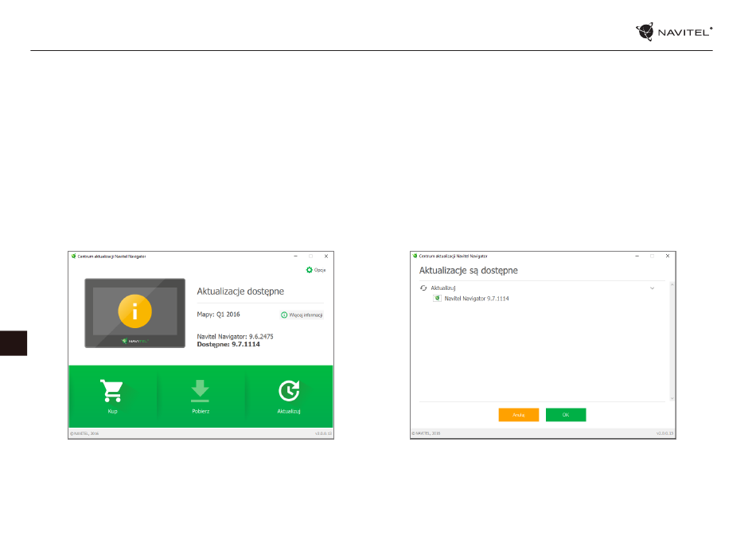Maximize the left Centrum aktualizacji window

tap(310, 256)
